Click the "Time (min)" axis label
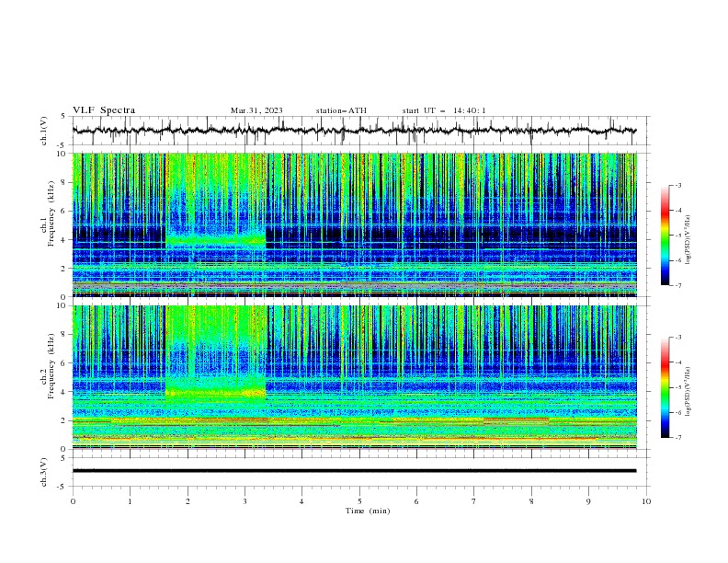728x563 pixels. 368,511
